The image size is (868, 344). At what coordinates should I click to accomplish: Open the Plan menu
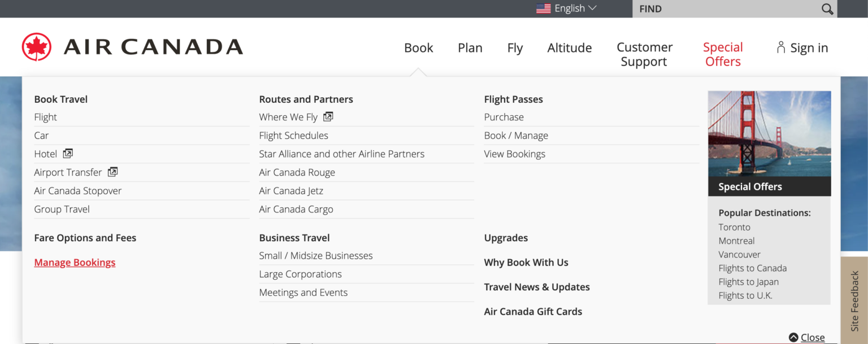pos(470,48)
